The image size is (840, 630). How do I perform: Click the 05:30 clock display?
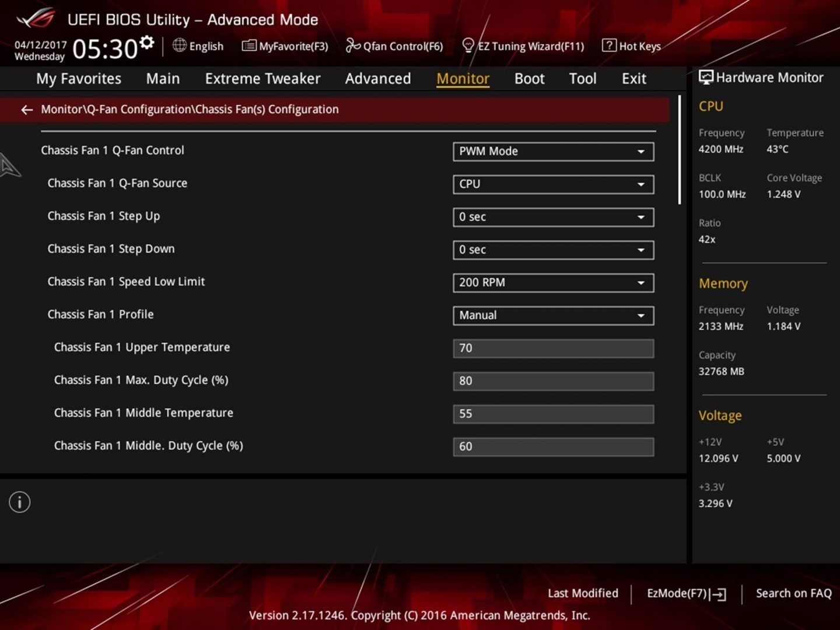[105, 49]
